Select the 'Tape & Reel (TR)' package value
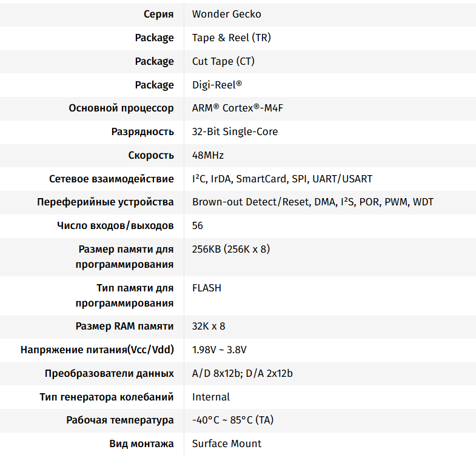 pyautogui.click(x=231, y=38)
